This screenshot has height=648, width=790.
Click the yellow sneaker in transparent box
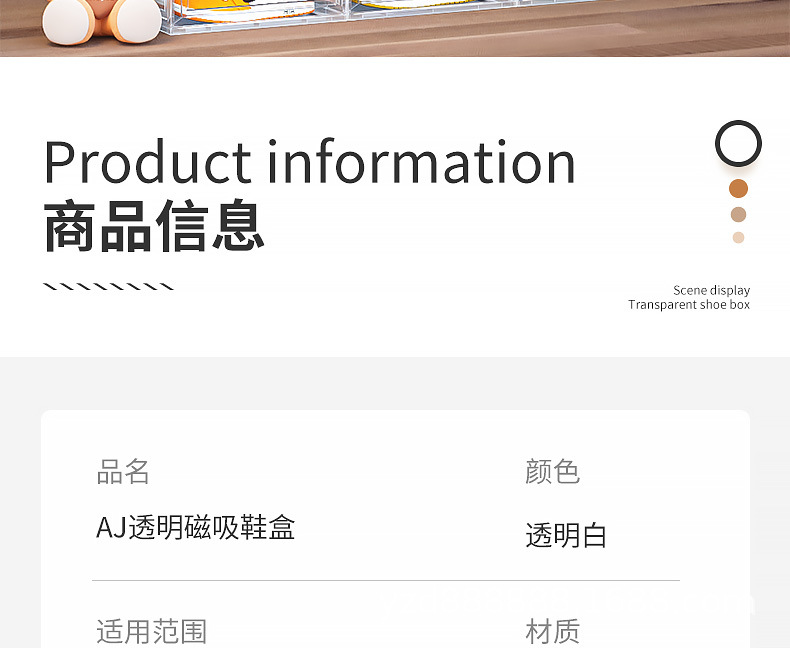244,9
